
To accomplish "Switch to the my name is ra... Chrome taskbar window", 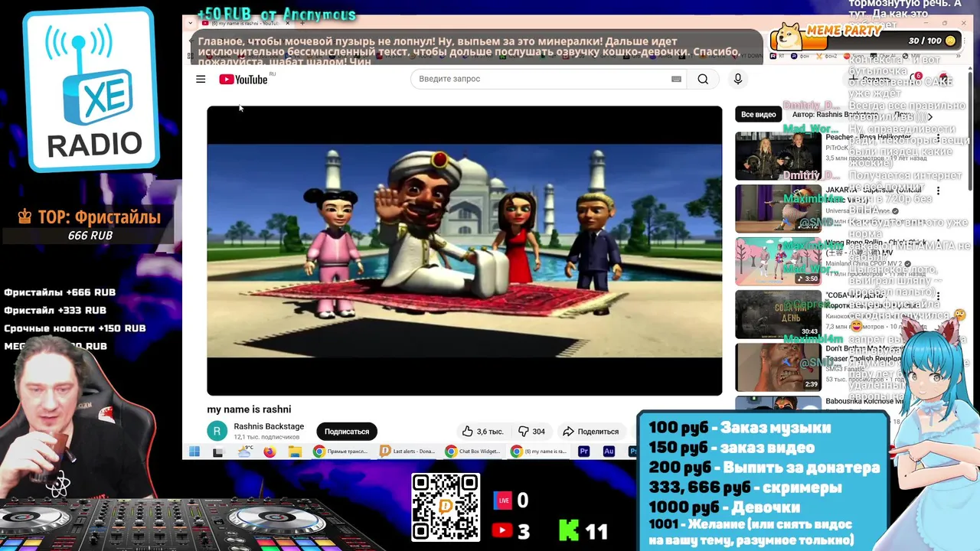I will click(541, 452).
